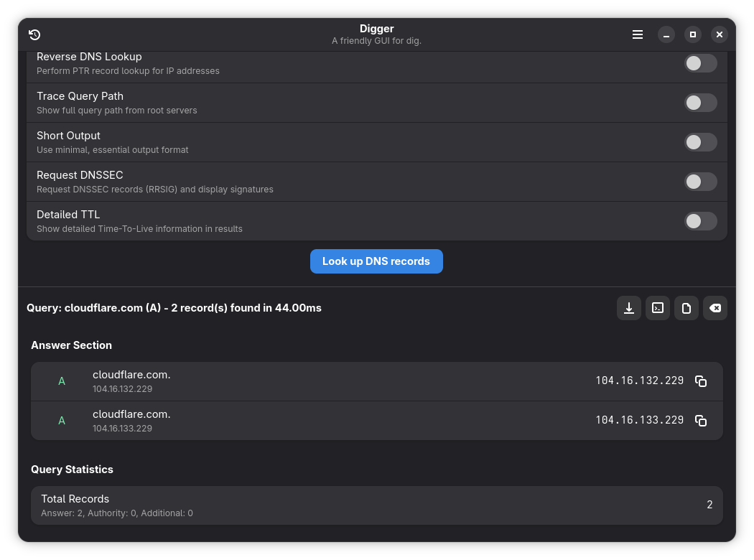The width and height of the screenshot is (754, 560).
Task: Copy the 104.16.133.229 record value
Action: [701, 421]
